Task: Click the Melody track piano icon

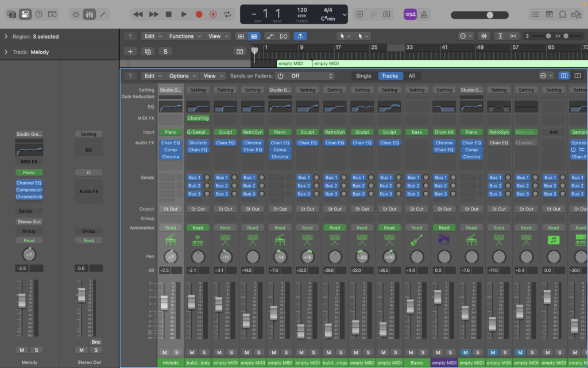Action: tap(171, 240)
